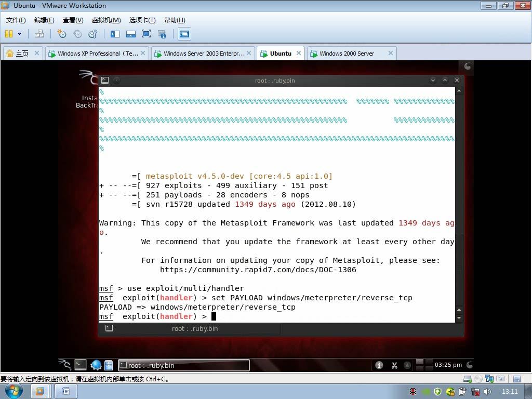
Task: Click the CD/DVD device status icon
Action: pyautogui.click(x=478, y=379)
